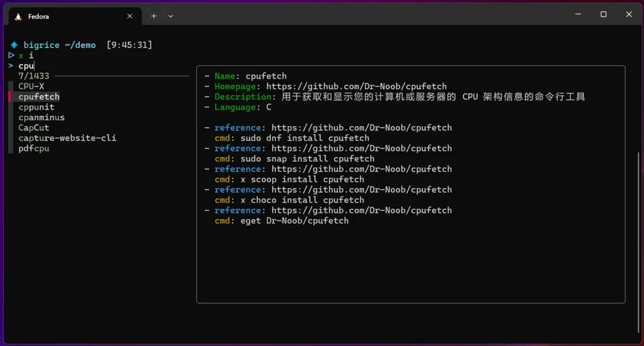Expand the terminal profiles dropdown chevron
The width and height of the screenshot is (644, 346).
coord(171,16)
